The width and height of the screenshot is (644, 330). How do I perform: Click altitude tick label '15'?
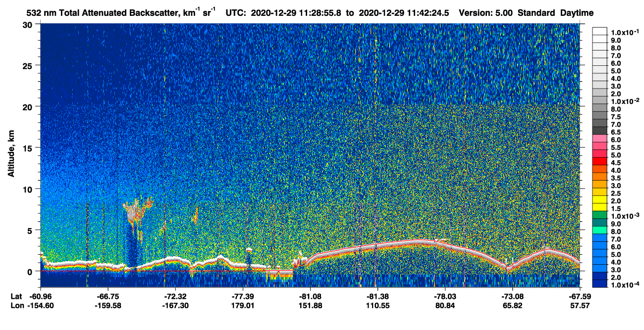coord(28,147)
